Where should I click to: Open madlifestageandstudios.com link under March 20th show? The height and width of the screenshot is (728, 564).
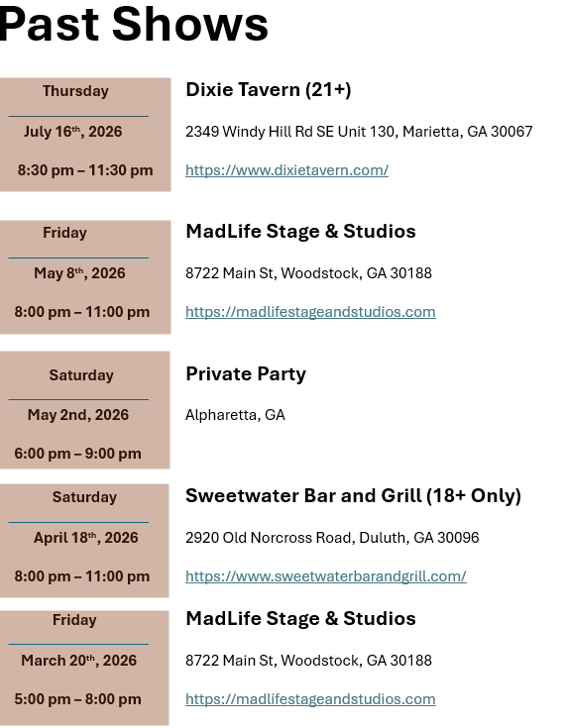click(310, 699)
